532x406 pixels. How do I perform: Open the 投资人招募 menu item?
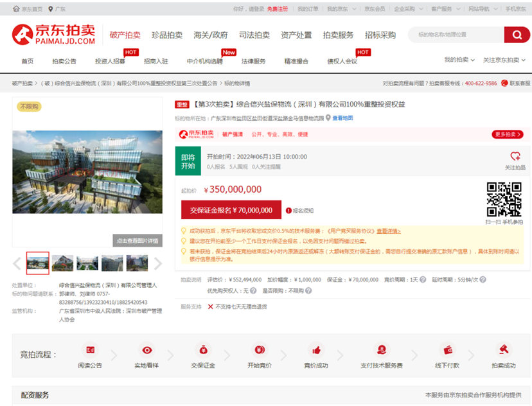tap(110, 61)
